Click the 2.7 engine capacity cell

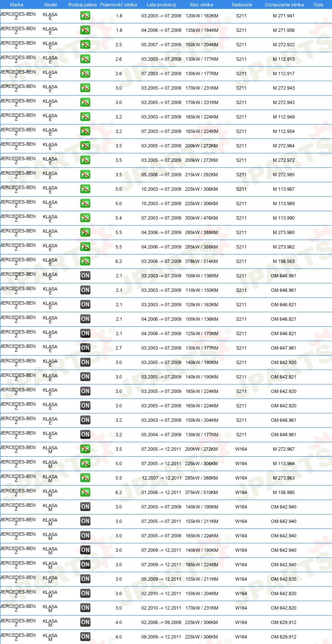[119, 348]
